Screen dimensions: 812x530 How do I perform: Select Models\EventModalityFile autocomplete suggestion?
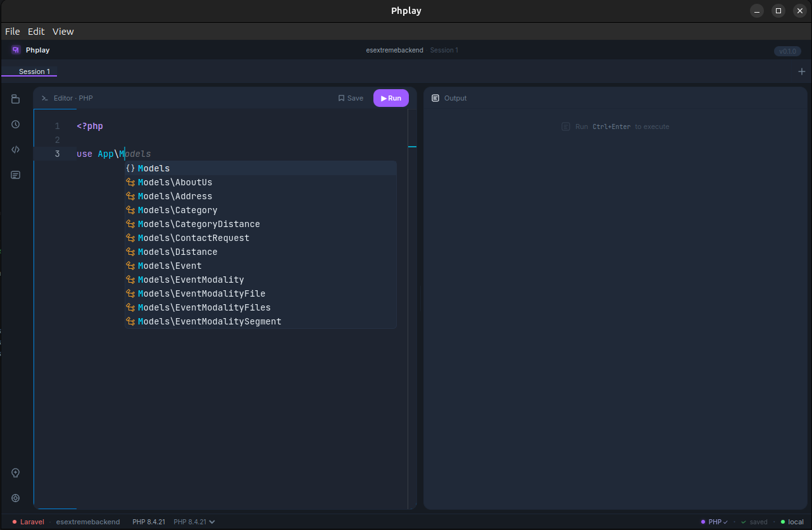[261, 293]
